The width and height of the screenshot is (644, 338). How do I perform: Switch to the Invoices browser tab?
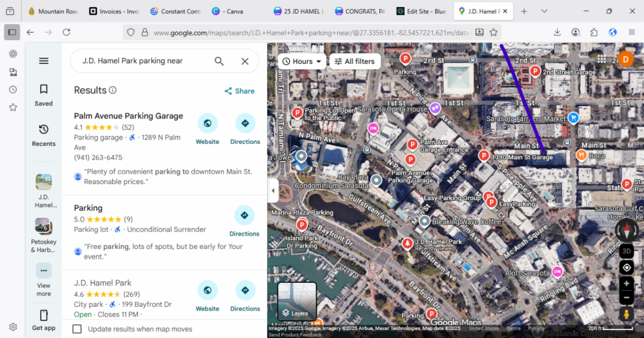(x=114, y=11)
